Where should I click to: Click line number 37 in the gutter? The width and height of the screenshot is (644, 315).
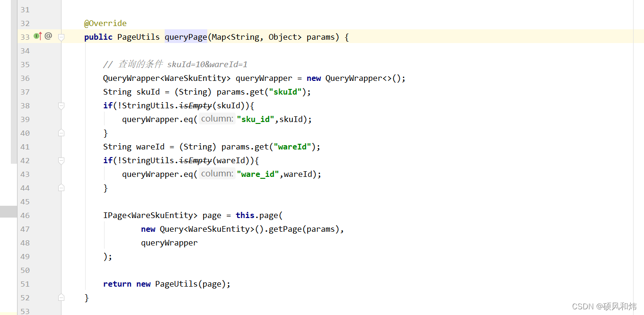(25, 92)
